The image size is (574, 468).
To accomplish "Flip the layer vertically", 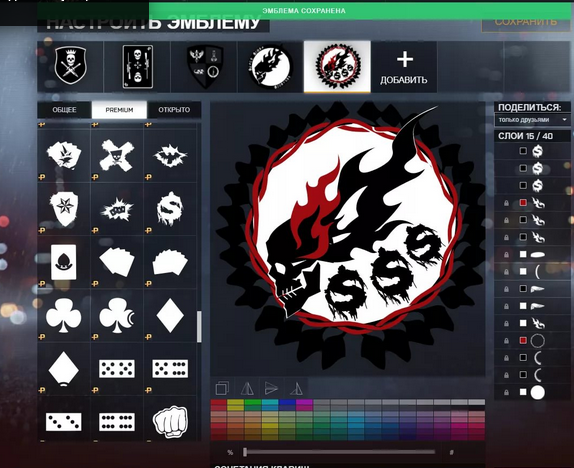I will coord(271,388).
